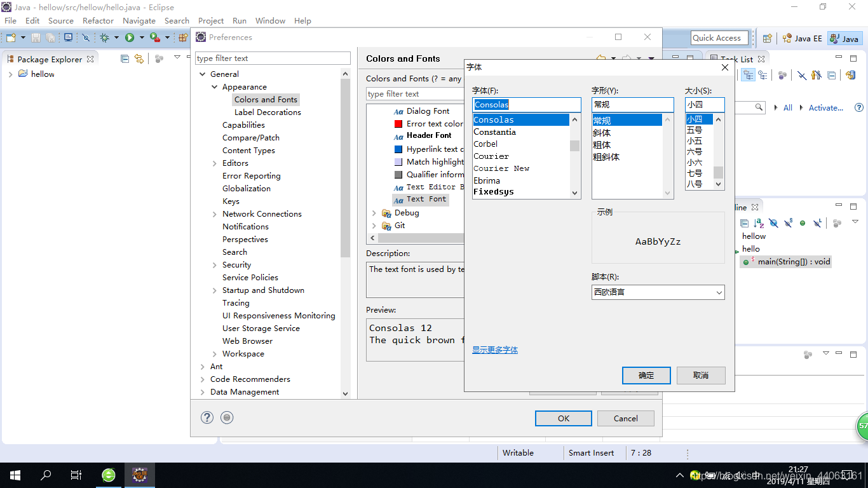The width and height of the screenshot is (868, 488).
Task: Click Collapse All in Package Explorer
Action: click(x=125, y=58)
